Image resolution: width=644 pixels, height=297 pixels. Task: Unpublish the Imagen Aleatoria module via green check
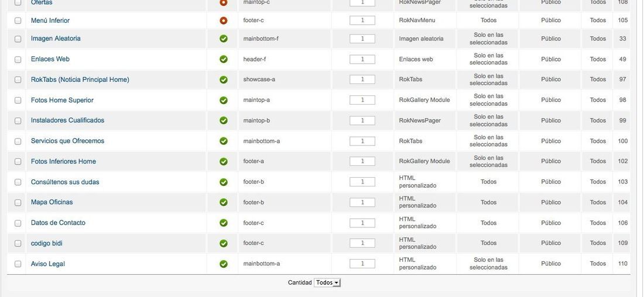[224, 39]
